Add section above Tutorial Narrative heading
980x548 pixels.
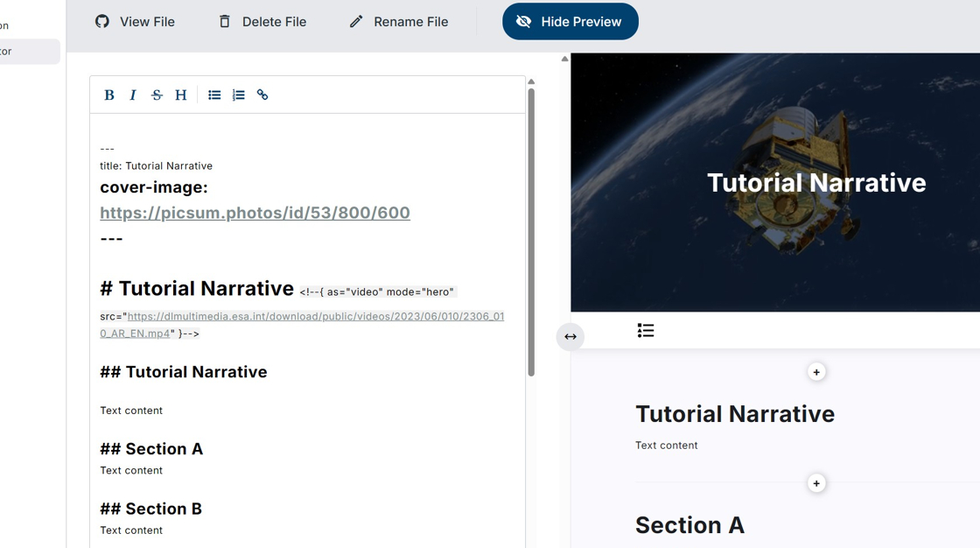(x=816, y=372)
